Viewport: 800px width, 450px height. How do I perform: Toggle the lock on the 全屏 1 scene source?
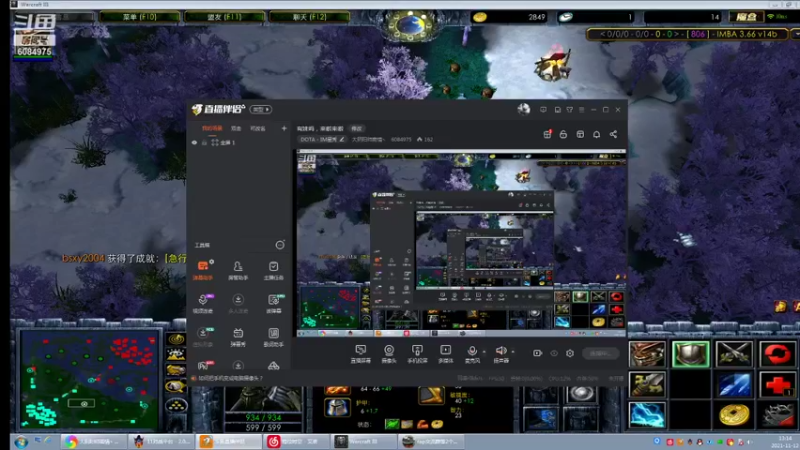(x=205, y=143)
